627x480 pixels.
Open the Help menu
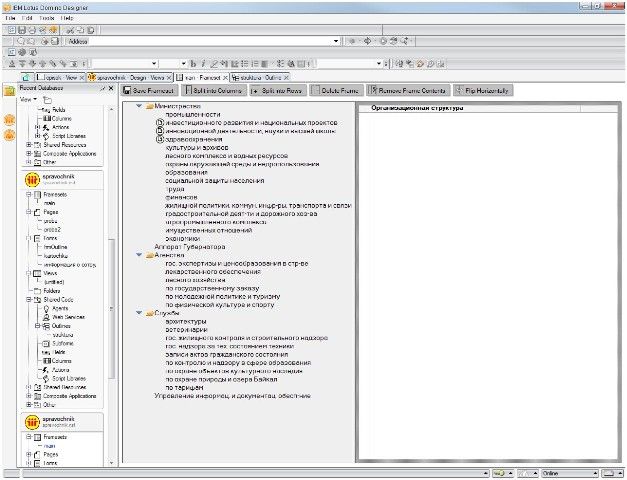pyautogui.click(x=67, y=18)
